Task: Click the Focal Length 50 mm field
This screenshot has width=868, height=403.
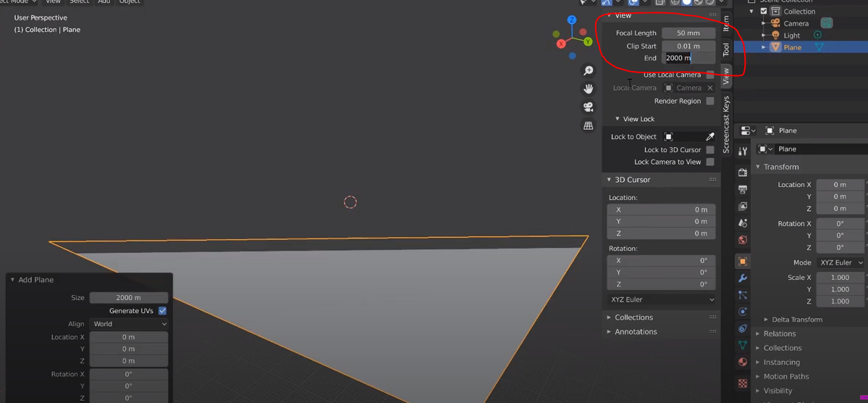Action: coord(688,33)
